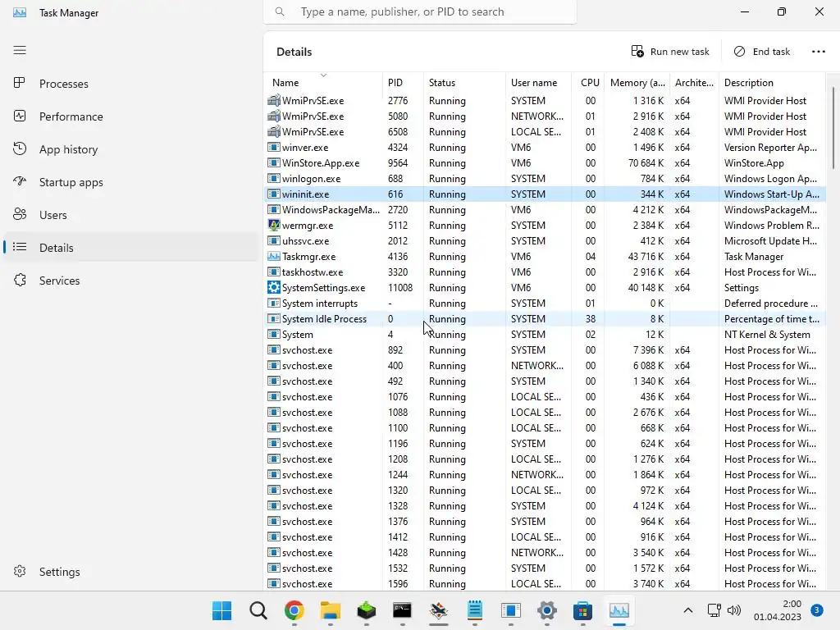The width and height of the screenshot is (840, 630).
Task: Click the WinStore.App.exe process icon
Action: click(274, 163)
